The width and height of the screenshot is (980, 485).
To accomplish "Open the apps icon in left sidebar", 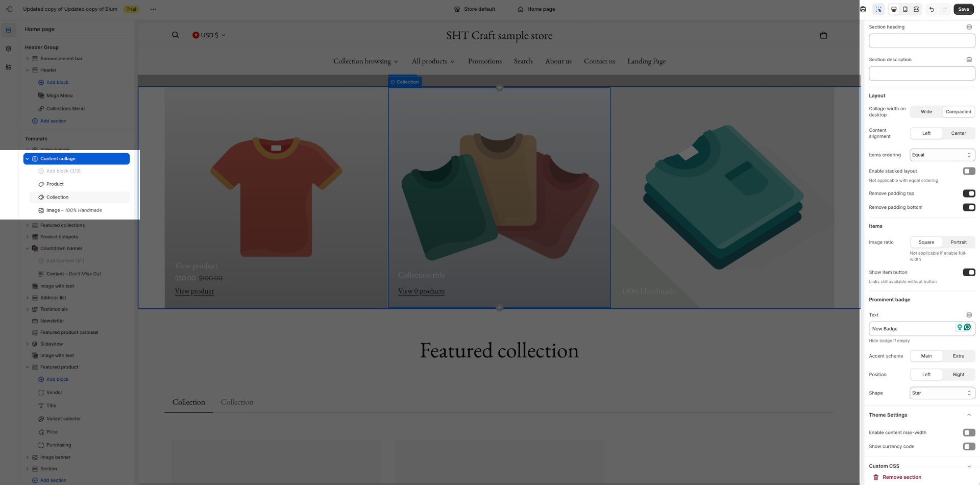I will pyautogui.click(x=8, y=67).
